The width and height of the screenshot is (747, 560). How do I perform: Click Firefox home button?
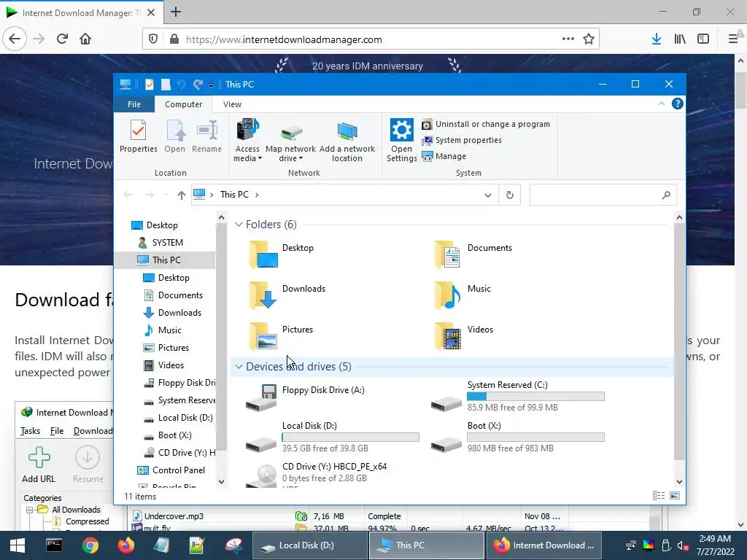click(85, 39)
